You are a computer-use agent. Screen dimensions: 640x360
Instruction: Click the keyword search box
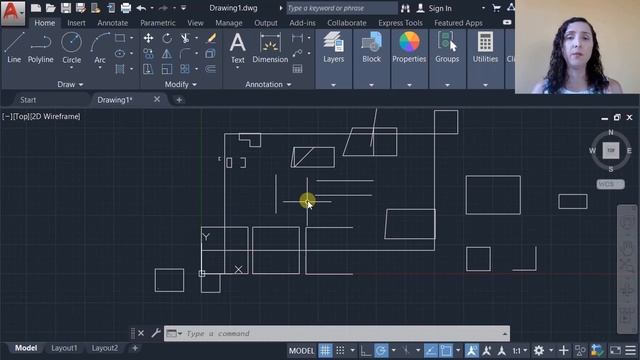coord(342,8)
